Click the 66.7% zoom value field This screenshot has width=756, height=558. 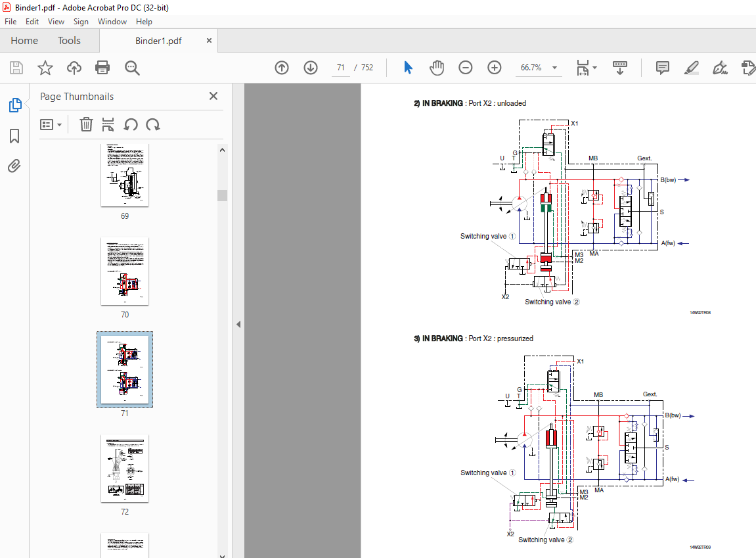(x=531, y=68)
